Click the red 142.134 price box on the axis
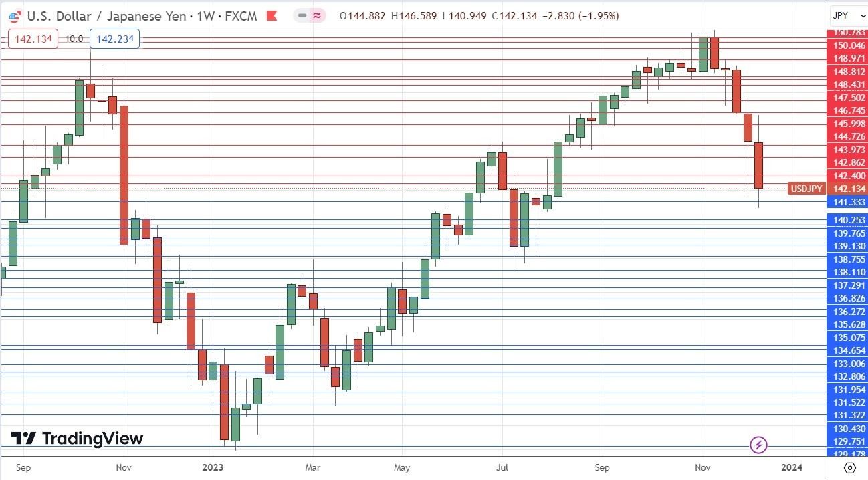Screen dimensions: 868x480 32,39
